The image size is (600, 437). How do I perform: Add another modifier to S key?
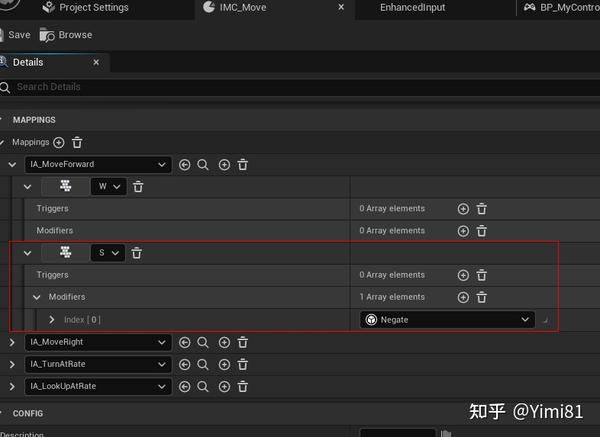tap(463, 297)
